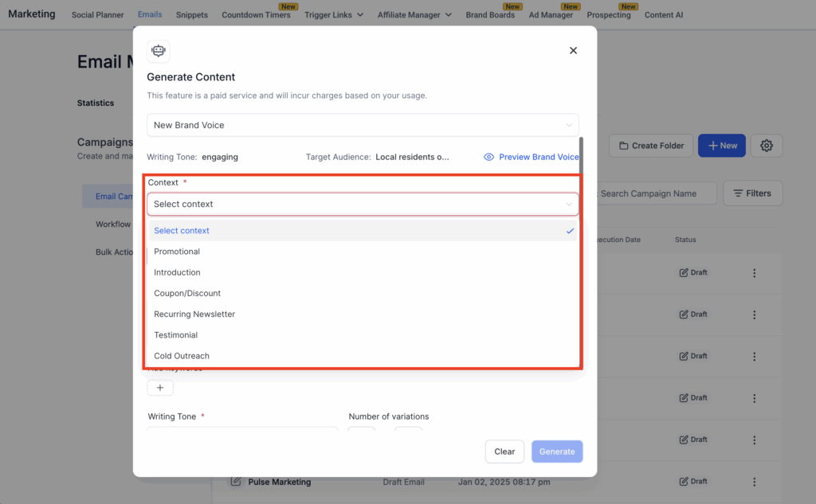Close the Generate Content dialog

pyautogui.click(x=572, y=51)
